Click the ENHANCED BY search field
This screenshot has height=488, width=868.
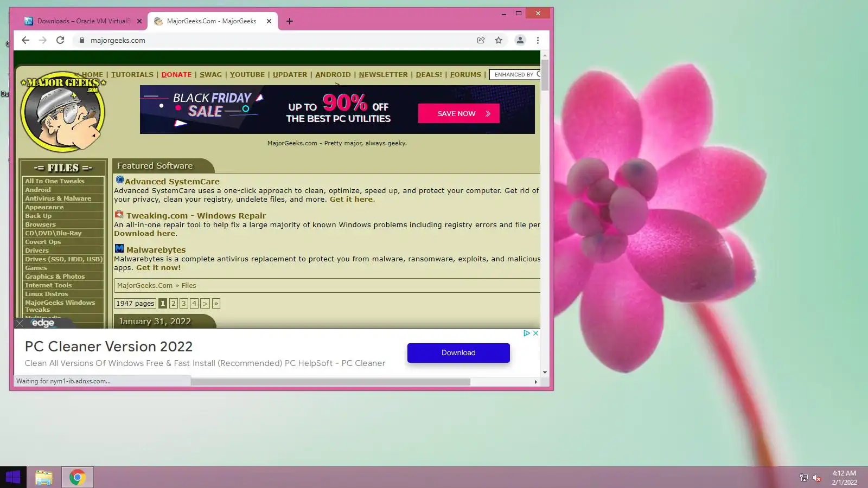515,75
